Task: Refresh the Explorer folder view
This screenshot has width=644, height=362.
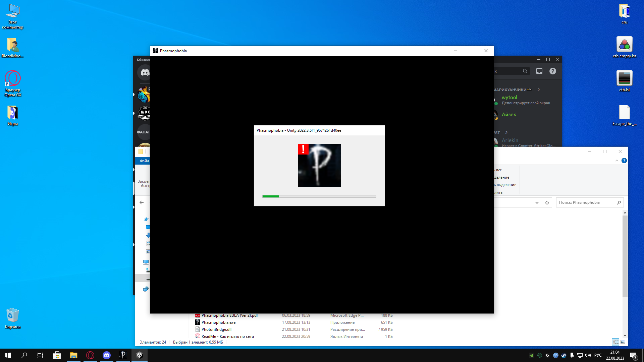Action: (547, 202)
